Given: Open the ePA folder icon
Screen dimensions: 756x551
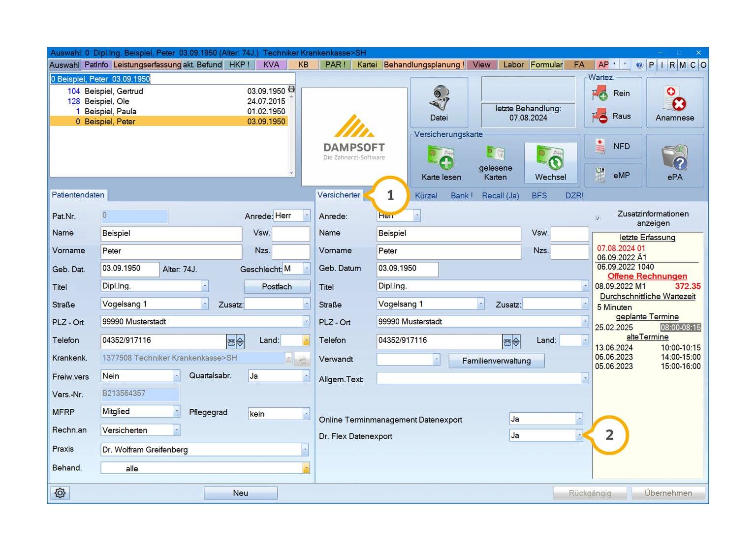Looking at the screenshot, I should click(674, 157).
